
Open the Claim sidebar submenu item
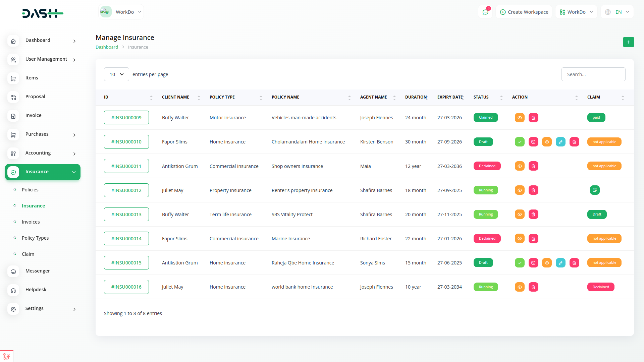coord(28,254)
